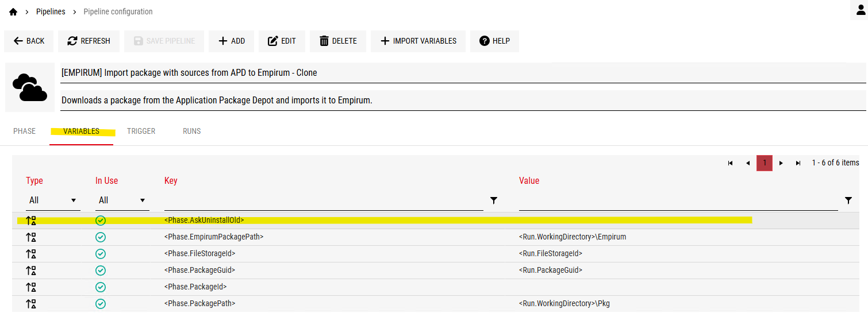Switch to the Trigger tab

pos(141,132)
